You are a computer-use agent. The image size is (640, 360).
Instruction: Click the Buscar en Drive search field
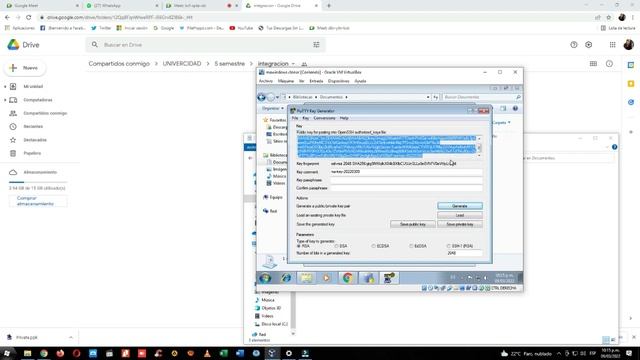pyautogui.click(x=204, y=45)
